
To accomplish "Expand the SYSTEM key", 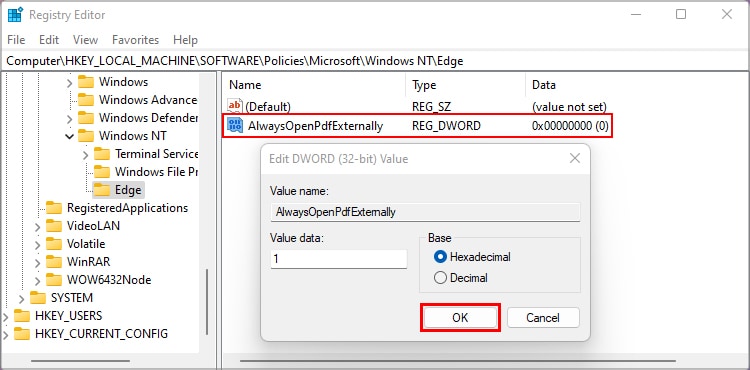I will (22, 298).
